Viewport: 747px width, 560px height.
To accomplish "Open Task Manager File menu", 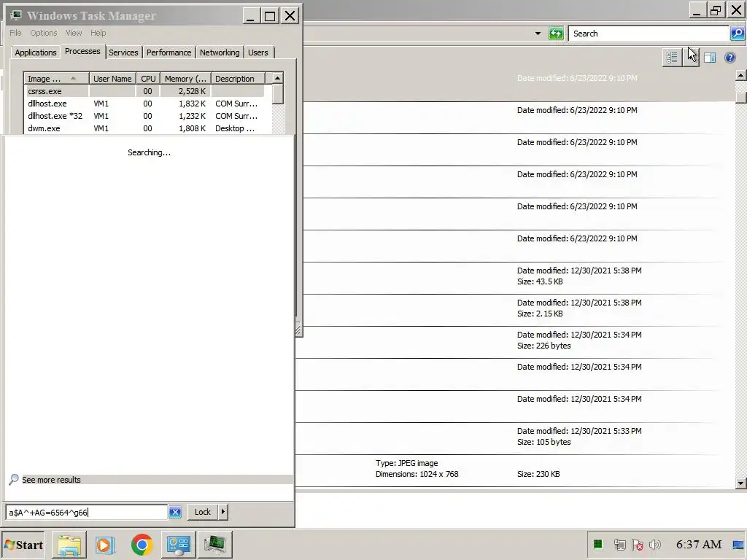I will (15, 33).
